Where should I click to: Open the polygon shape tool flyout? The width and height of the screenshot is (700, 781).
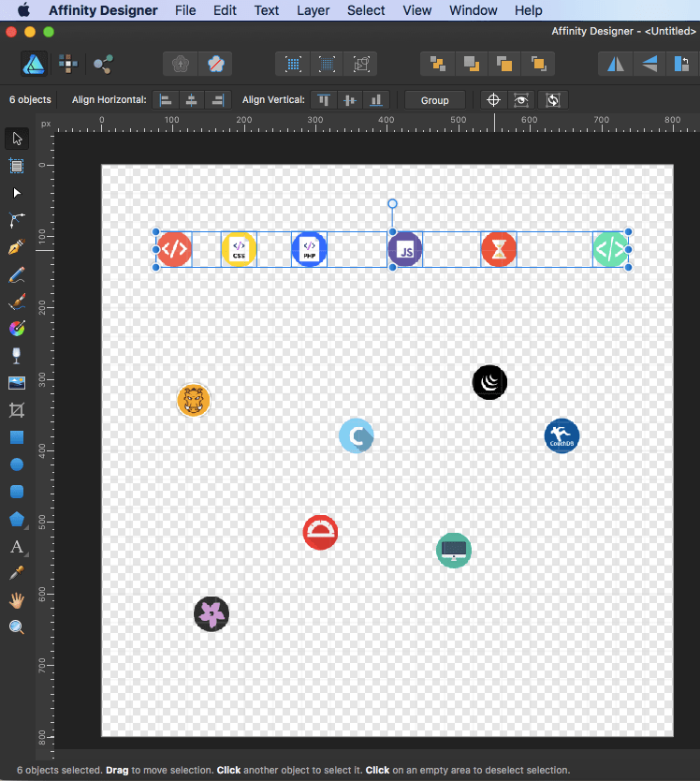pyautogui.click(x=17, y=519)
